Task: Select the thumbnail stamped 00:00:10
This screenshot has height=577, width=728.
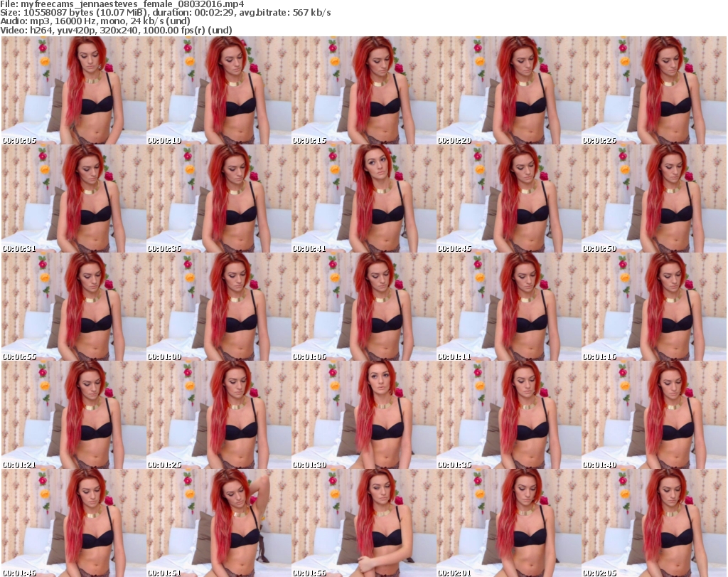Action: point(219,90)
